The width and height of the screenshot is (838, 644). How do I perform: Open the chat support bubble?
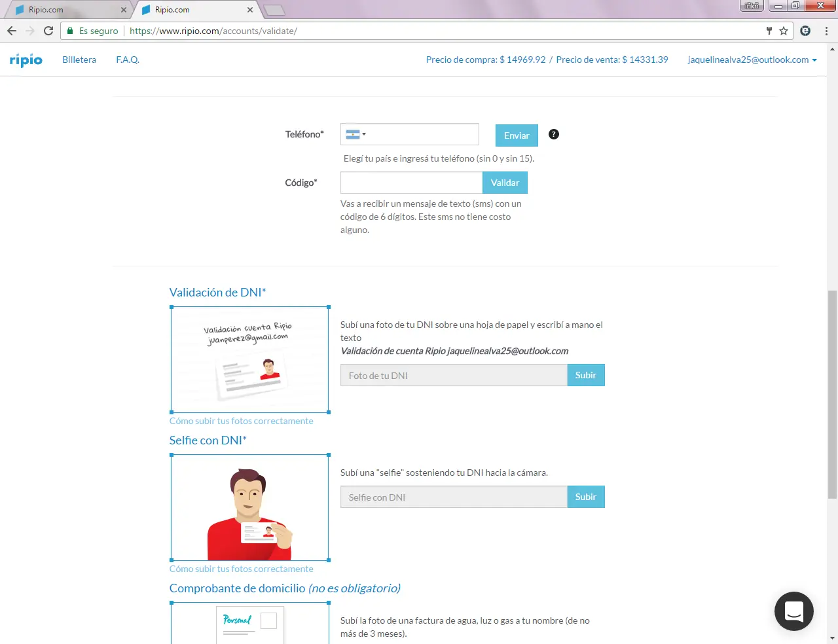794,611
